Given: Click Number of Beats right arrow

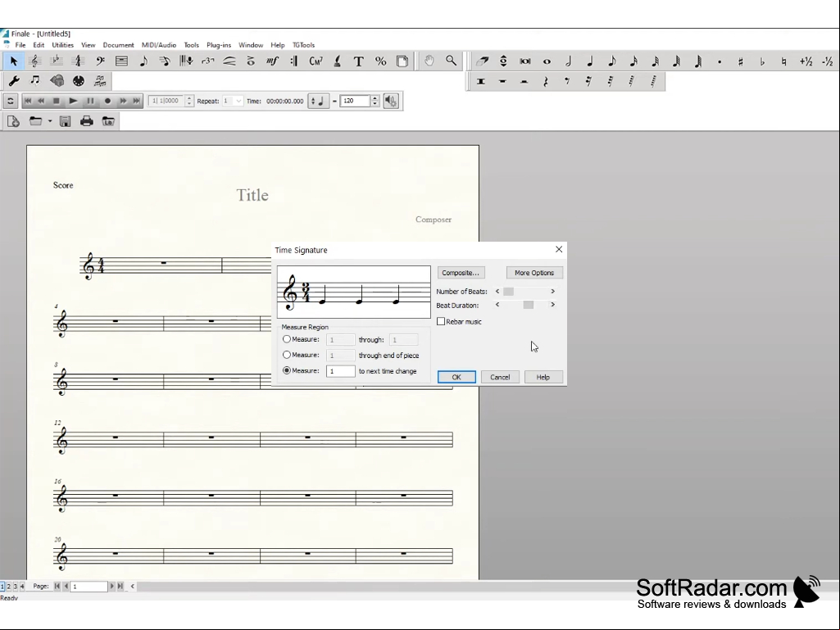Looking at the screenshot, I should click(553, 292).
